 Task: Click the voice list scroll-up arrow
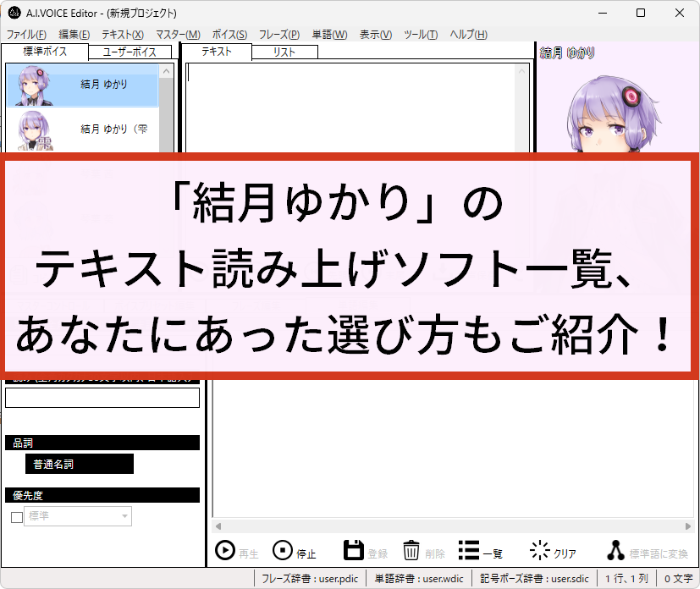(x=167, y=71)
